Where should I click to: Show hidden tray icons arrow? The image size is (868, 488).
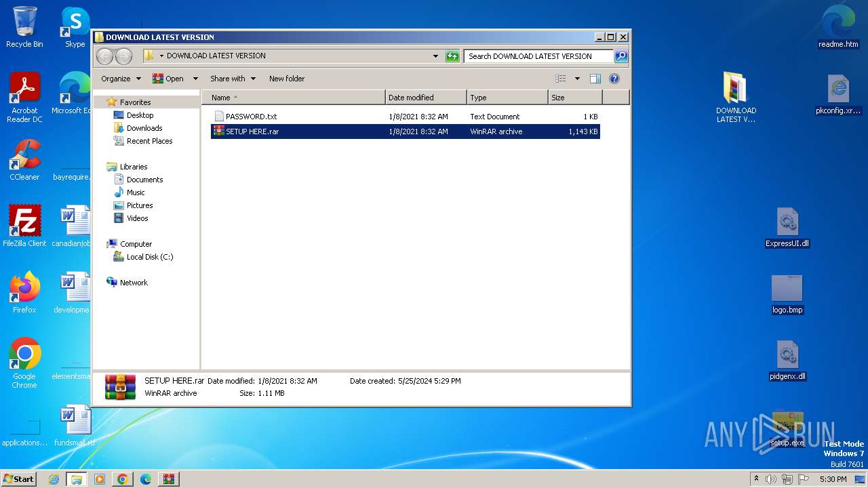pyautogui.click(x=756, y=479)
